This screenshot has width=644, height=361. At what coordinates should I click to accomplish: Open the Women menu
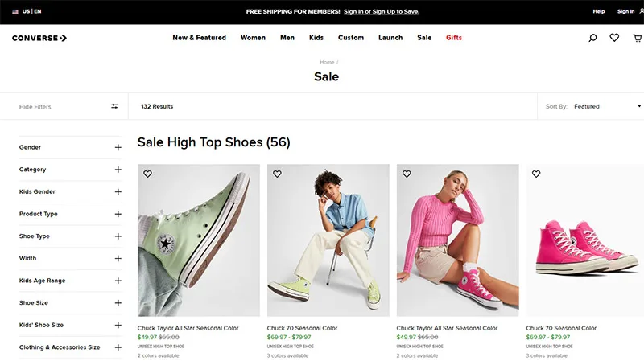[253, 38]
